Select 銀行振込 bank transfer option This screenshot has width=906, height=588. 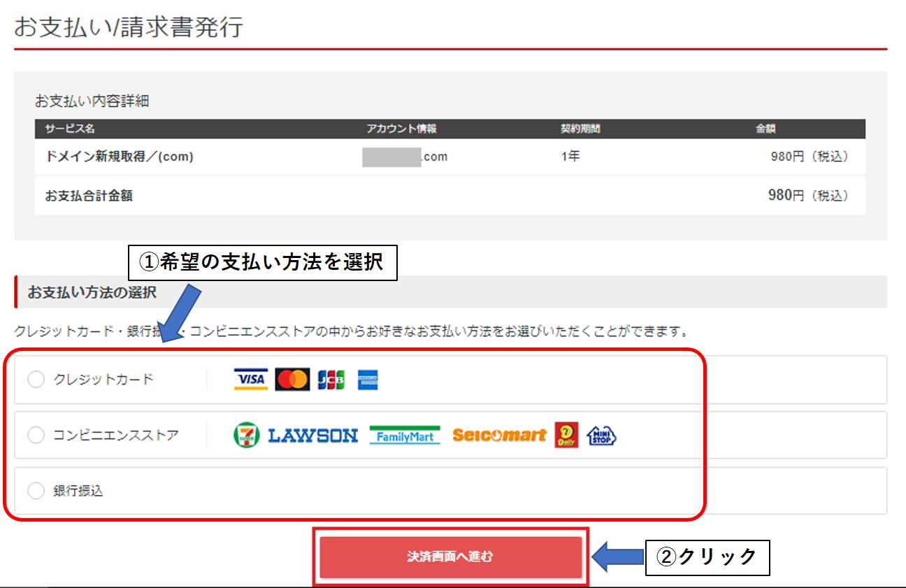coord(36,490)
